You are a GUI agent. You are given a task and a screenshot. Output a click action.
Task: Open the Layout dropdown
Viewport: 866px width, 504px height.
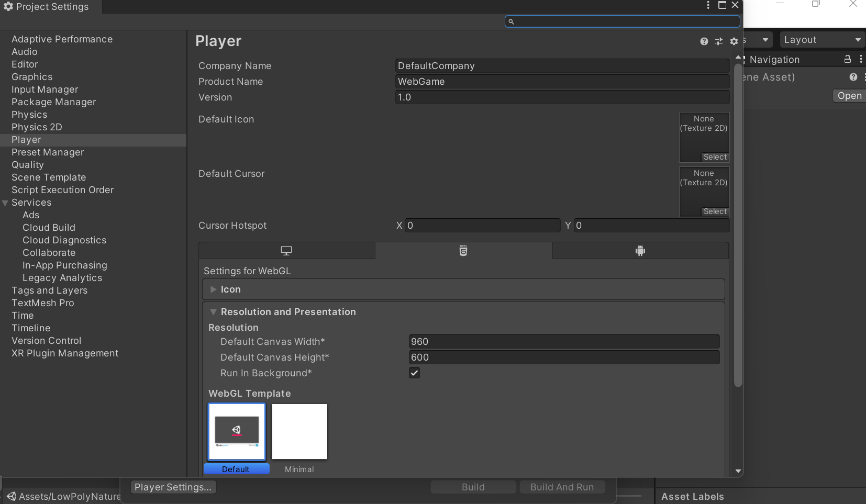[823, 40]
